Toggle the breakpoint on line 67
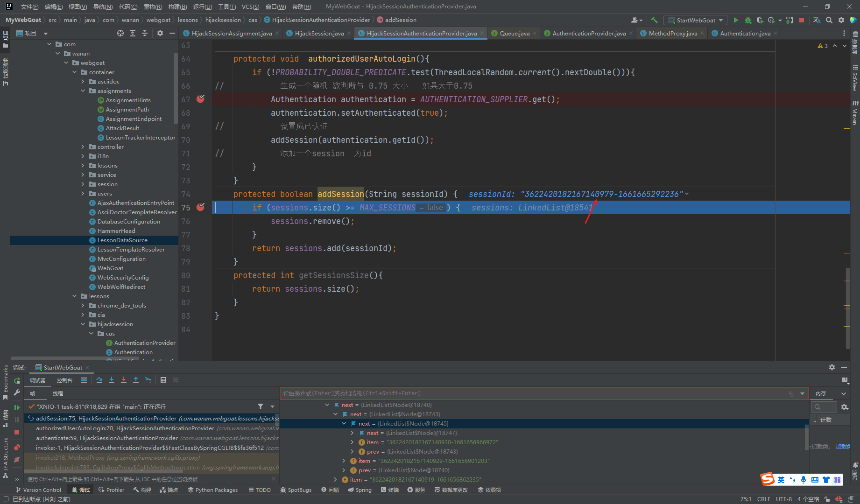Image resolution: width=860 pixels, height=504 pixels. 201,99
